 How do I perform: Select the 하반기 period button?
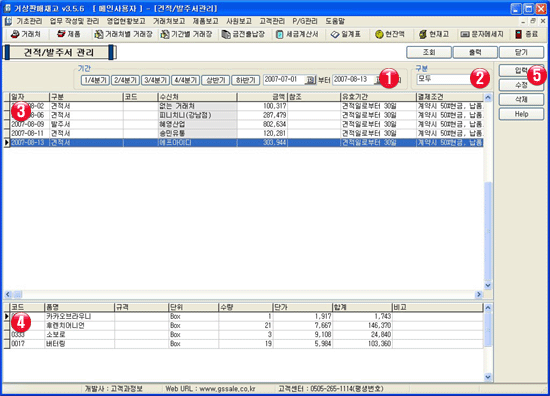(246, 80)
